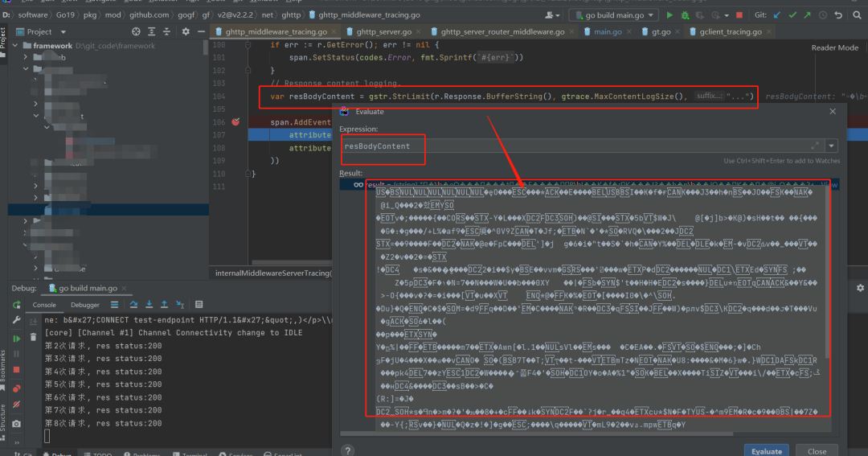
Task: Open Evaluate Expression calculator icon
Action: click(x=199, y=304)
